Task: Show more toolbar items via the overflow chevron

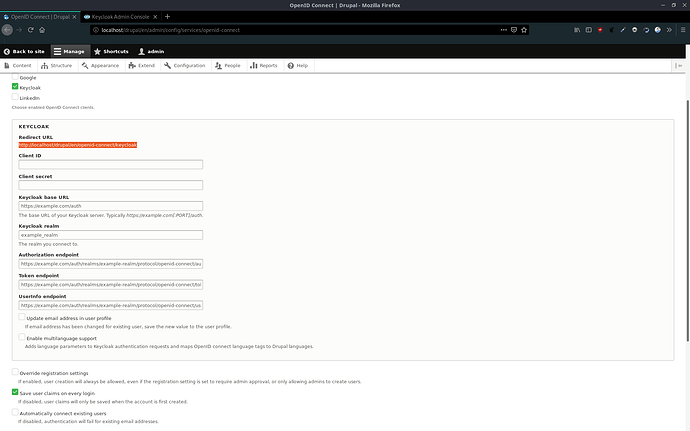Action: 669,30
